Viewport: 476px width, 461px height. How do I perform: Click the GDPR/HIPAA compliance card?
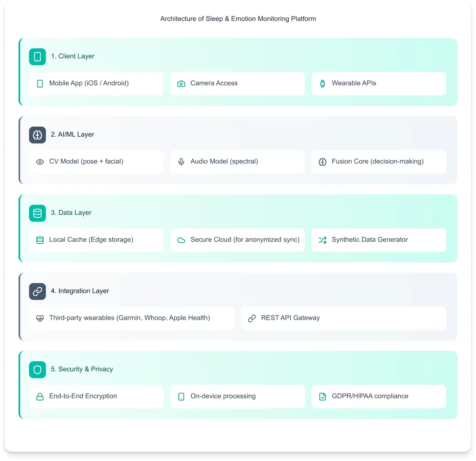pos(379,397)
